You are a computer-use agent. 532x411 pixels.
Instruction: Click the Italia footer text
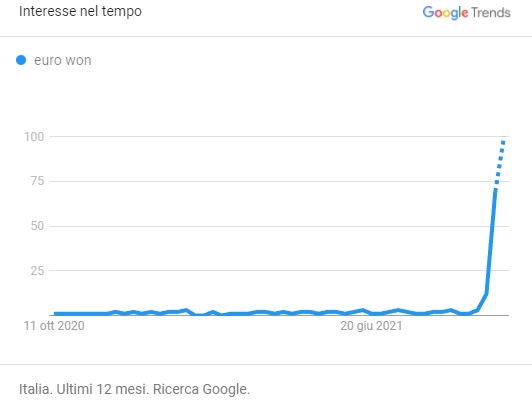point(36,389)
